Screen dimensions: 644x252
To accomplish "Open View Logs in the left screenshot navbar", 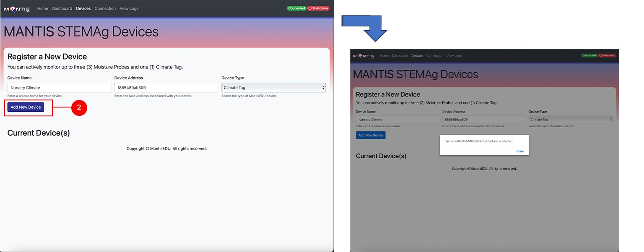I will click(129, 8).
